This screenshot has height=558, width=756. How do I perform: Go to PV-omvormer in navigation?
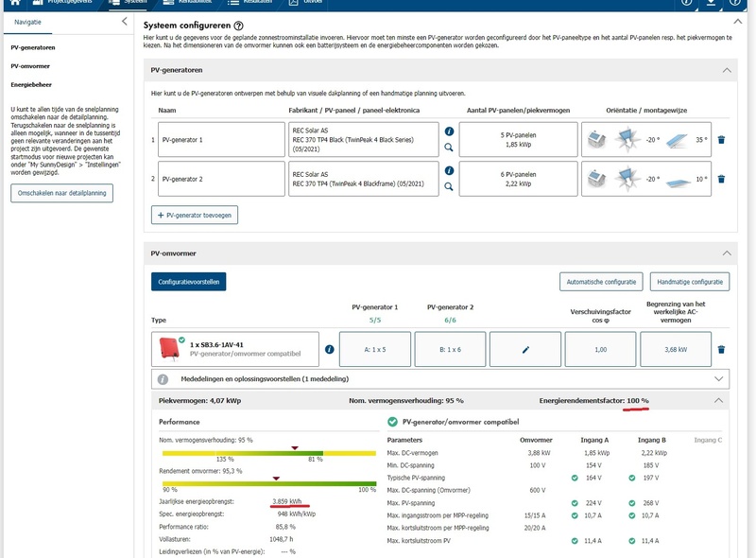pyautogui.click(x=30, y=66)
